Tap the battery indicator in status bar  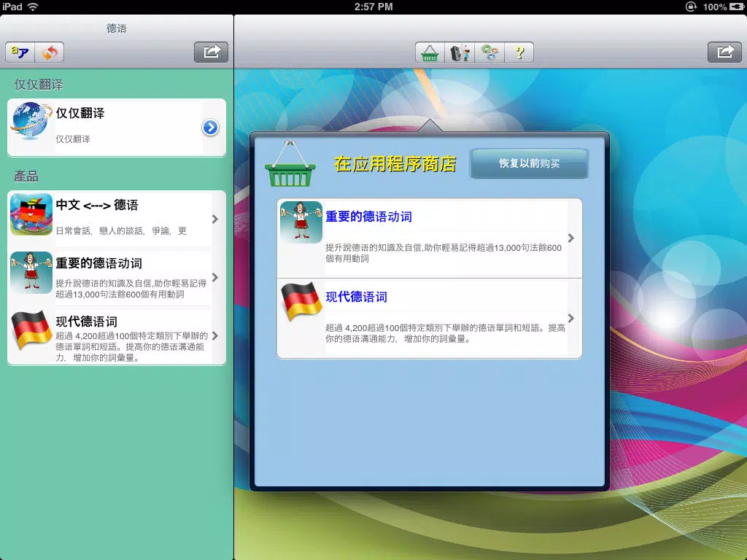point(737,7)
